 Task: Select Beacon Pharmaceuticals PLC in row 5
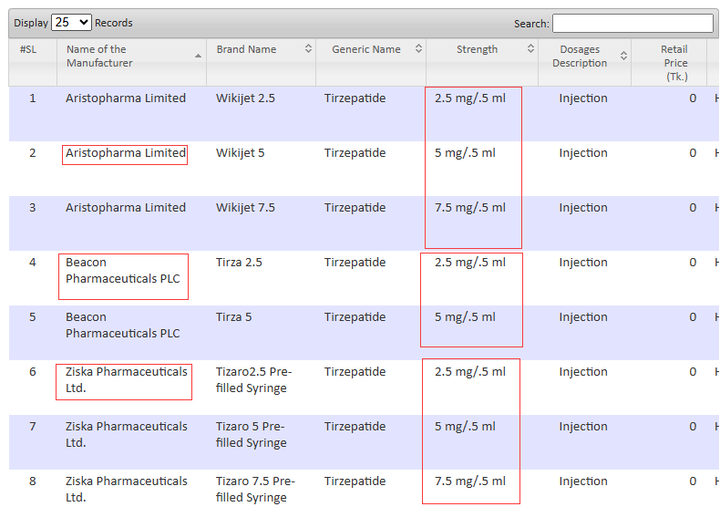tap(123, 325)
